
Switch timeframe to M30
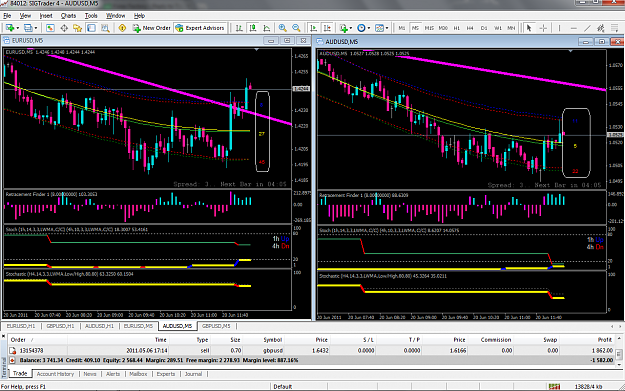pos(443,28)
